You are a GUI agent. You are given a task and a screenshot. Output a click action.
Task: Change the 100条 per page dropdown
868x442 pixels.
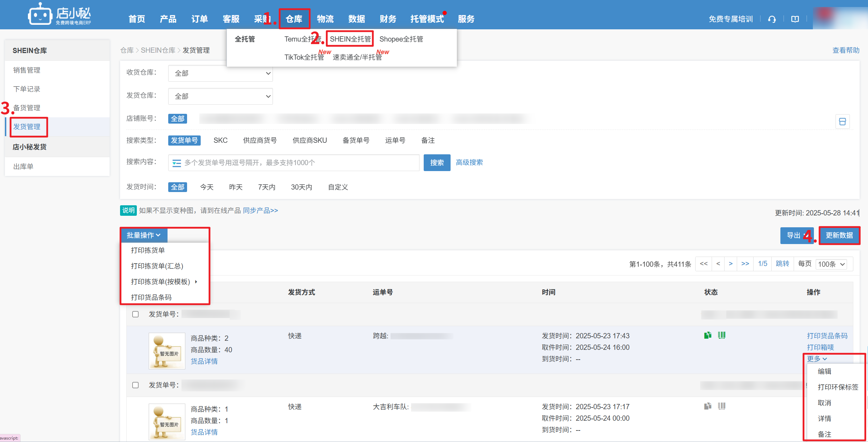(x=831, y=264)
